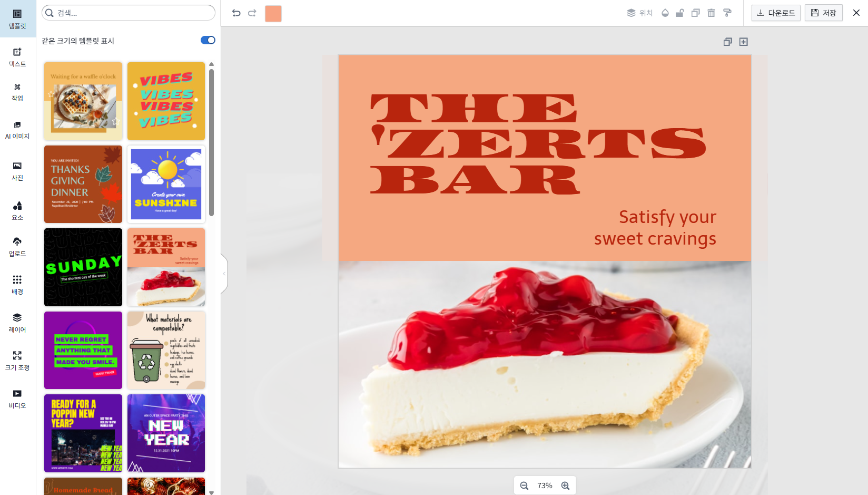Open the 텍스트 sidebar tab
Screen dimensions: 868x495
point(17,57)
